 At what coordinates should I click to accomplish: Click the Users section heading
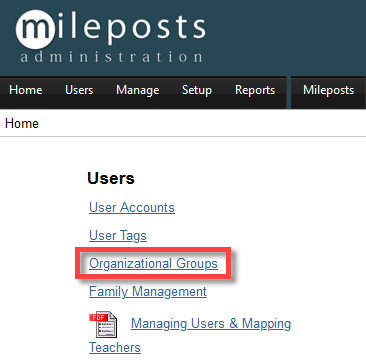tap(111, 178)
